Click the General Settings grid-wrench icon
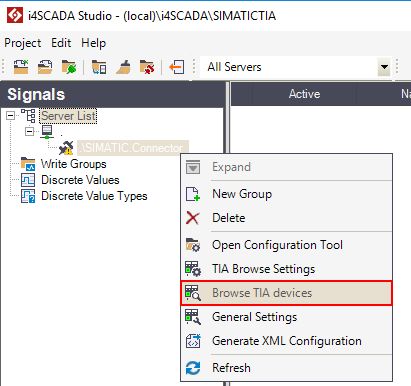The height and width of the screenshot is (386, 411). click(193, 317)
